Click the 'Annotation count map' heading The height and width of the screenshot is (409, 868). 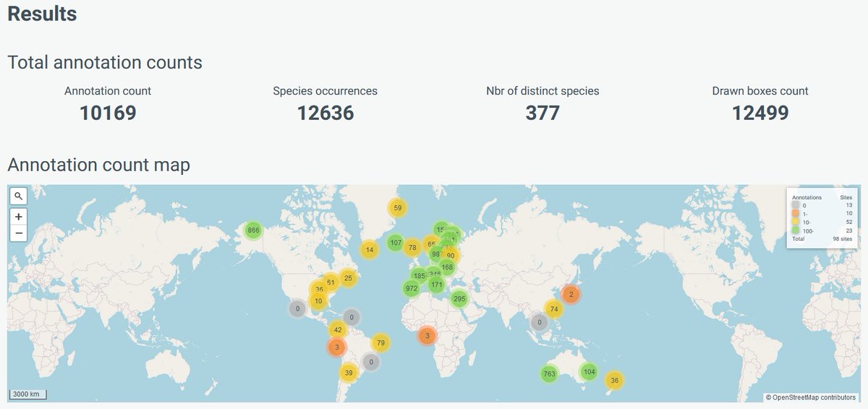point(98,165)
